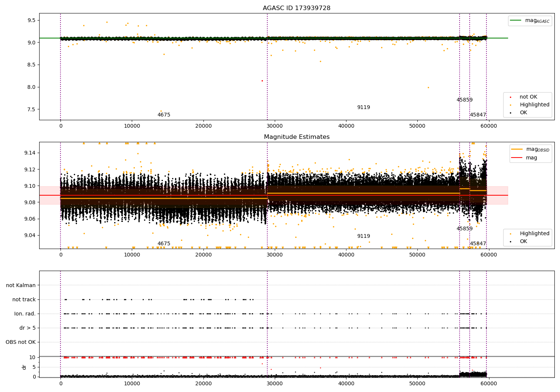Select 'Highlighted' in the AGASC plot legend
This screenshot has width=560, height=392.
[x=534, y=105]
